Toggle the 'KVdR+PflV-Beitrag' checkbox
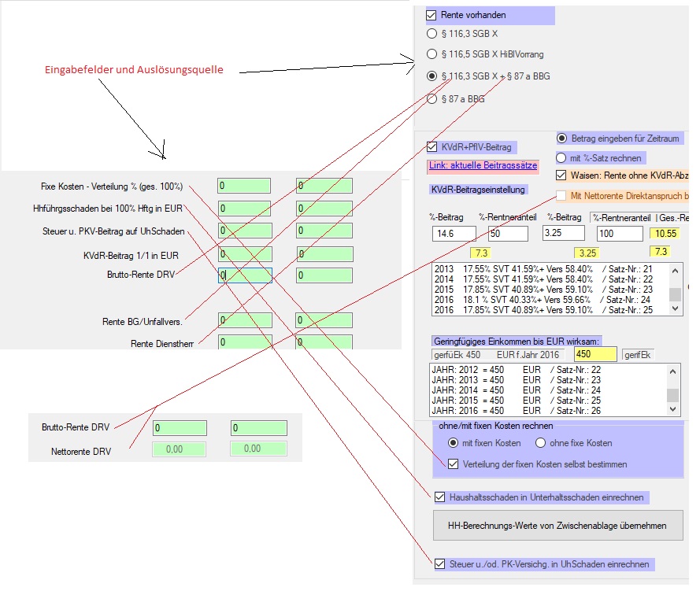The width and height of the screenshot is (700, 591). coord(431,146)
